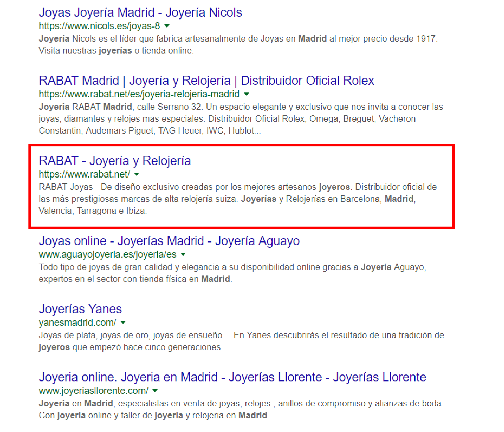Open 'Joyas online - Joyerías Madrid - Joyería Aguayo'
This screenshot has width=504, height=432.
[x=169, y=241]
